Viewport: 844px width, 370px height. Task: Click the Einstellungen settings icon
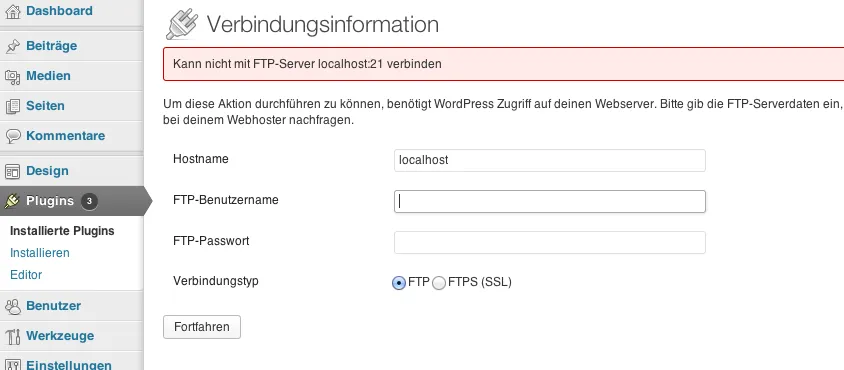tap(12, 365)
